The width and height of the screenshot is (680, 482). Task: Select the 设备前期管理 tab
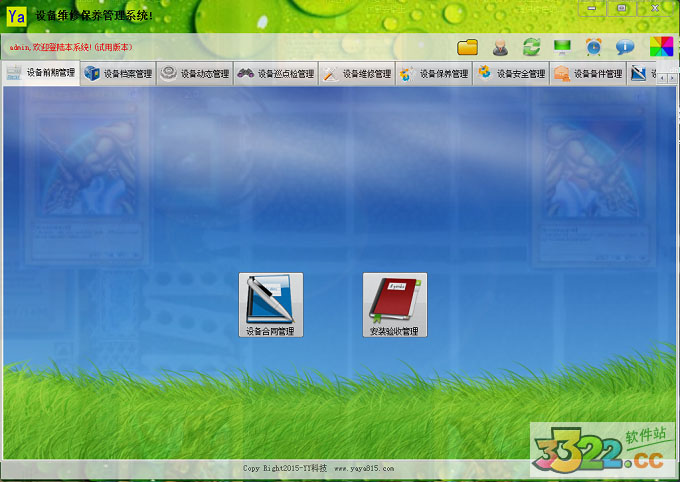41,73
